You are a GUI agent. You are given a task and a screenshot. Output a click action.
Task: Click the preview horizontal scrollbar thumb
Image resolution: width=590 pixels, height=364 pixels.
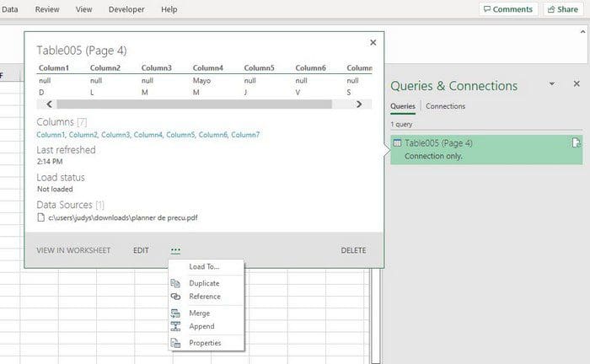click(194, 104)
